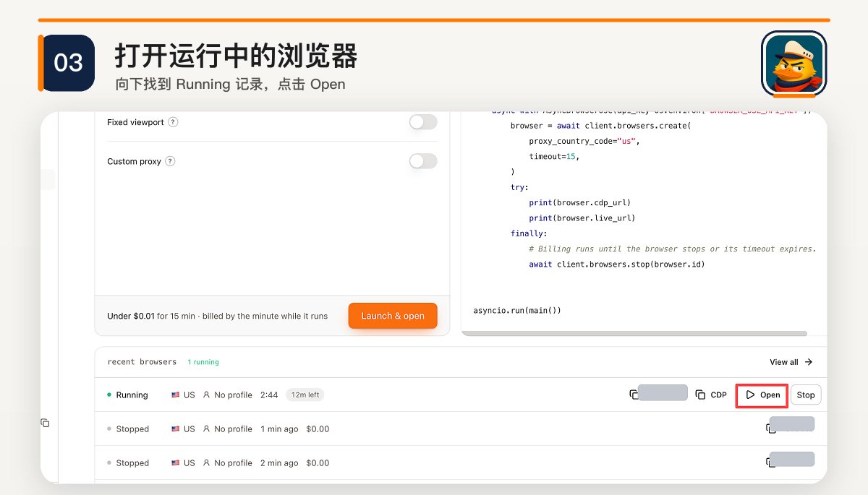Show help for Fixed viewport
This screenshot has height=495, width=868.
173,122
